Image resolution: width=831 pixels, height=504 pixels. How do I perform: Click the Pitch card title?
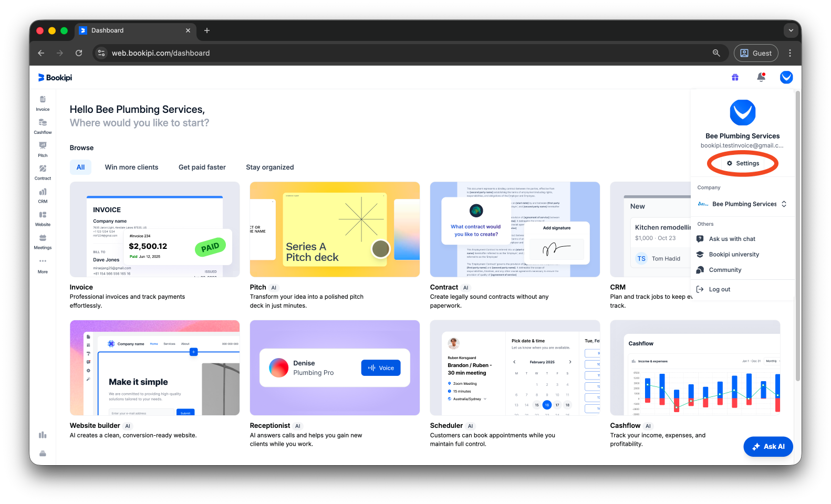(x=258, y=287)
